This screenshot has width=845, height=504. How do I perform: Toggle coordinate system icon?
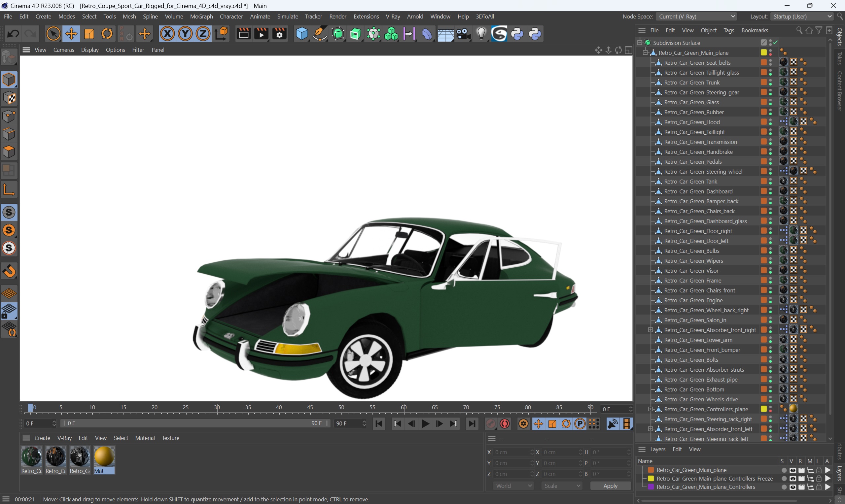click(x=222, y=34)
